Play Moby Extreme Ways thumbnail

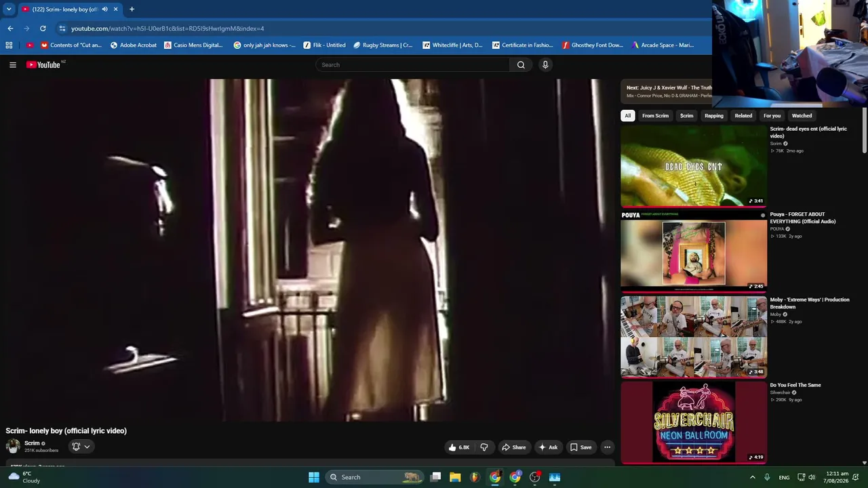694,337
